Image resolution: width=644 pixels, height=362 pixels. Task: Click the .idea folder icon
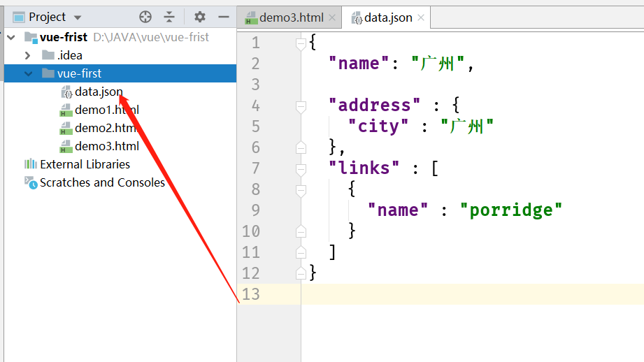click(x=48, y=55)
